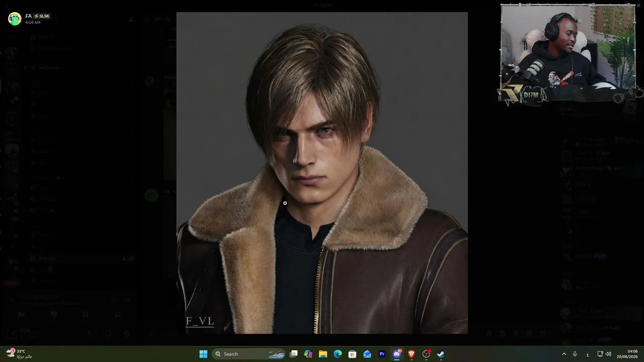Launch Microsoft 365 Copilot from taskbar

[x=308, y=354]
